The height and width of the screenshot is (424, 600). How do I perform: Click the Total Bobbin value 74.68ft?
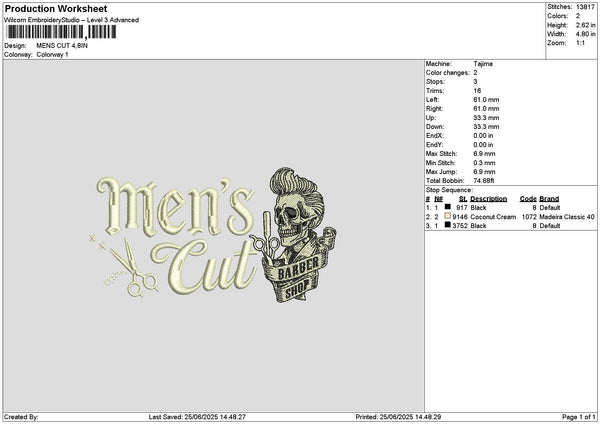(x=484, y=181)
